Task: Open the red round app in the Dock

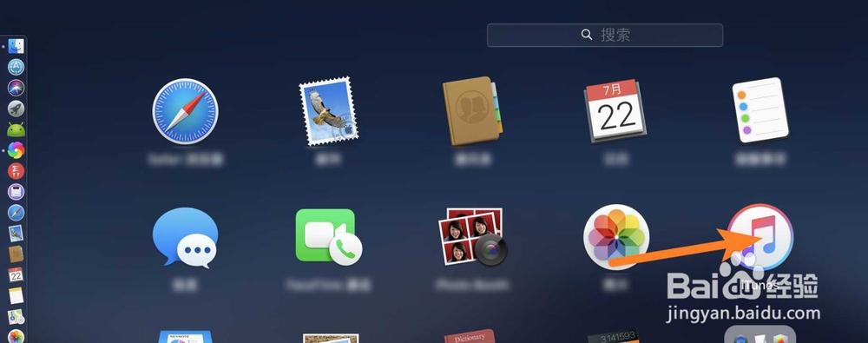Action: [16, 171]
